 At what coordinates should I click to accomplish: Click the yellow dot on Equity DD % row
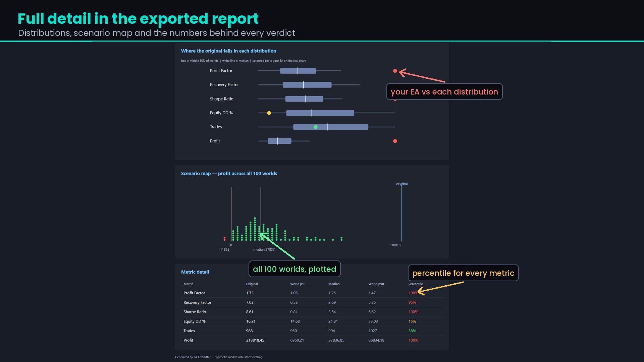click(x=269, y=113)
